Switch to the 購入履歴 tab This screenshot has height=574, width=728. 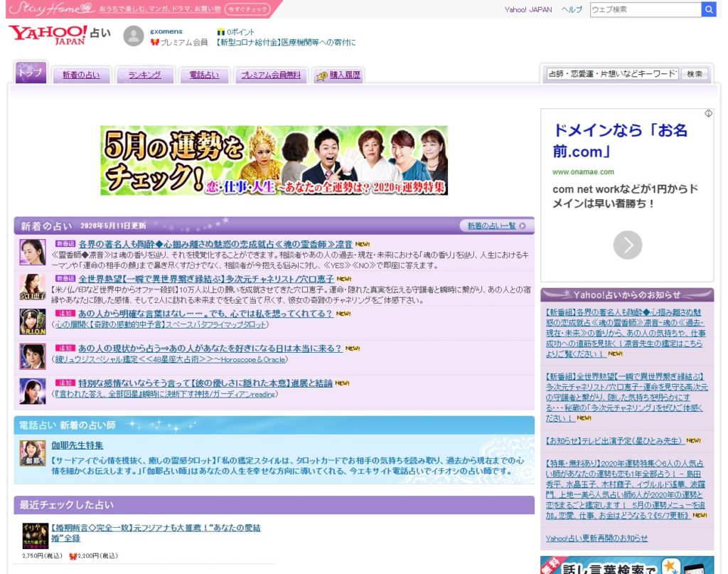(338, 75)
